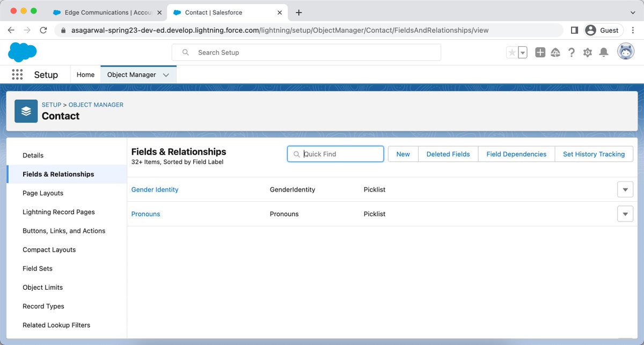The height and width of the screenshot is (345, 644).
Task: Click Picklist type in Pronouns row
Action: tap(375, 214)
